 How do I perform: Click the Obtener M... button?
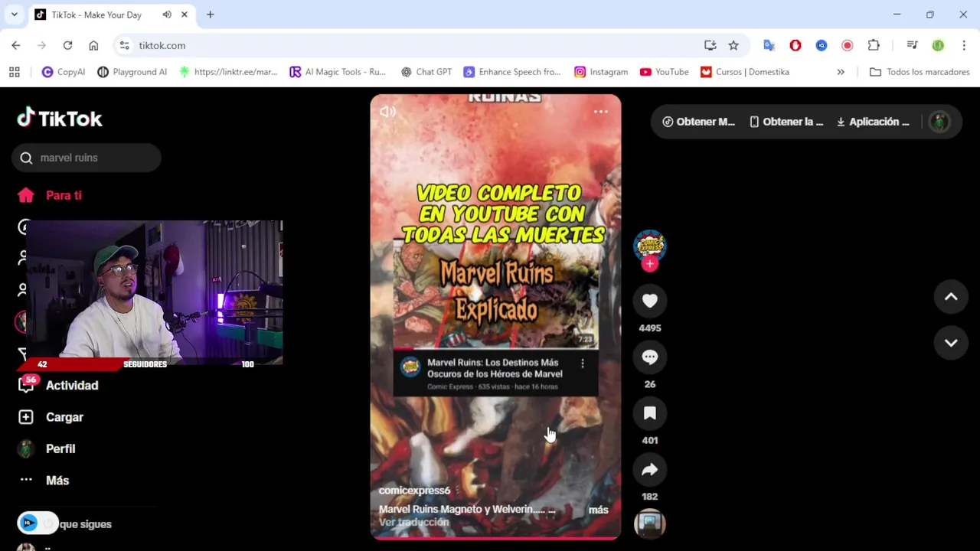tap(698, 122)
